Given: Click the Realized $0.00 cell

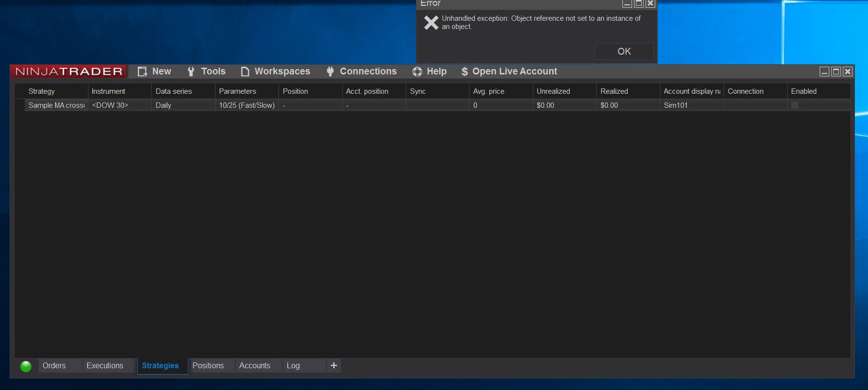Looking at the screenshot, I should click(x=628, y=105).
